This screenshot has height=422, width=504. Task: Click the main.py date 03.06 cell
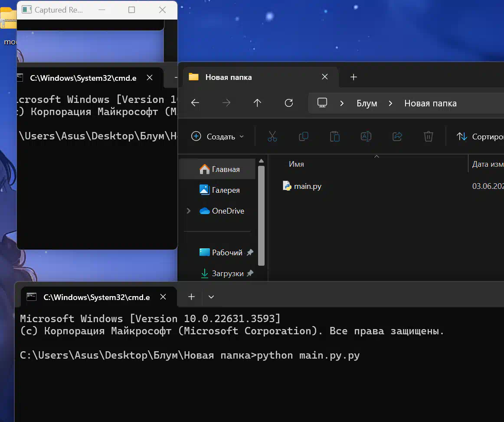(x=488, y=186)
